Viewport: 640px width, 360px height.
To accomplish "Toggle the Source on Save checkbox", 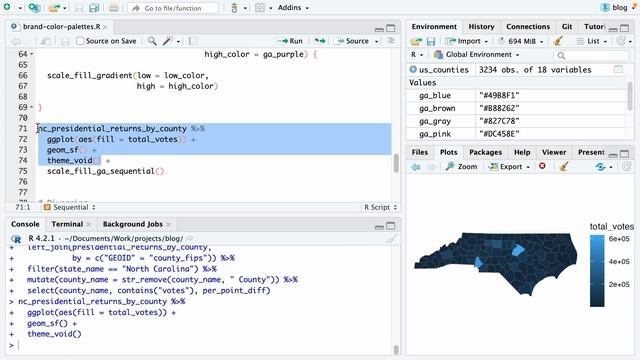I will point(80,41).
